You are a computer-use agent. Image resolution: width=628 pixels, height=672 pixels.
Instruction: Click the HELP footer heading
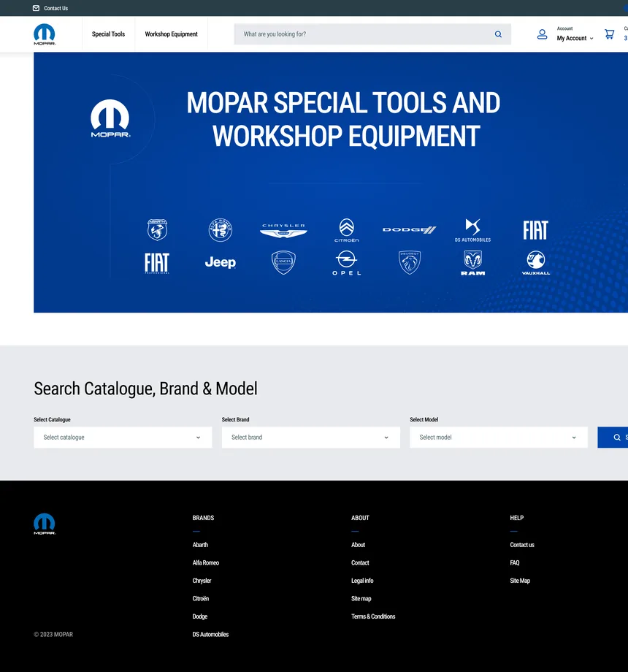pos(516,518)
